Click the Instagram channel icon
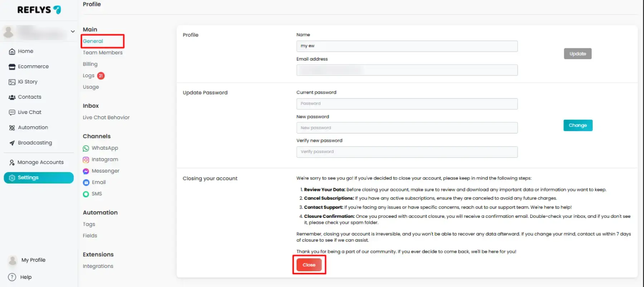Viewport: 644px width, 287px height. click(86, 160)
